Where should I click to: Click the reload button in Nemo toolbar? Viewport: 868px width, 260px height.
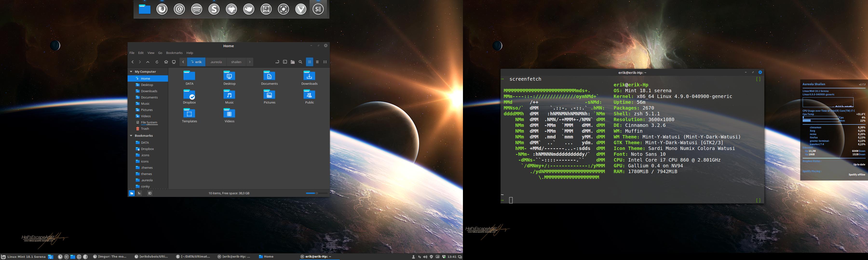(157, 62)
